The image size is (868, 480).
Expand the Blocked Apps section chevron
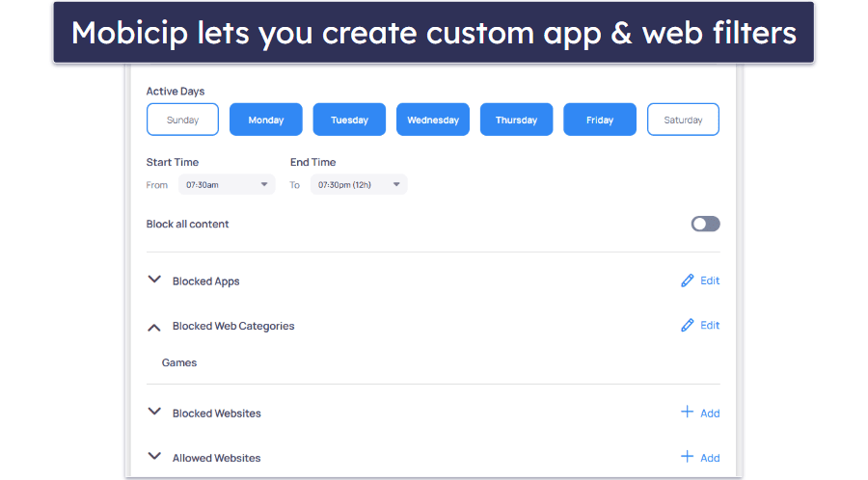tap(154, 280)
